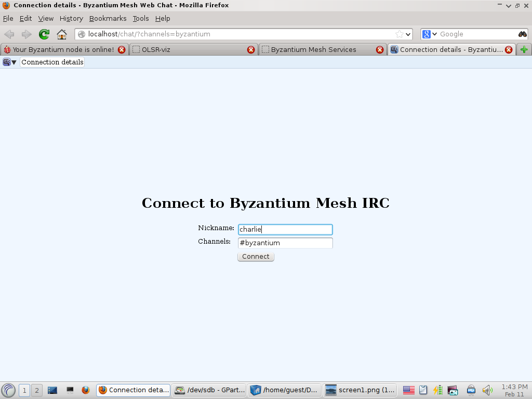Switch to virtual desktop 1
The width and height of the screenshot is (532, 399).
pos(24,391)
